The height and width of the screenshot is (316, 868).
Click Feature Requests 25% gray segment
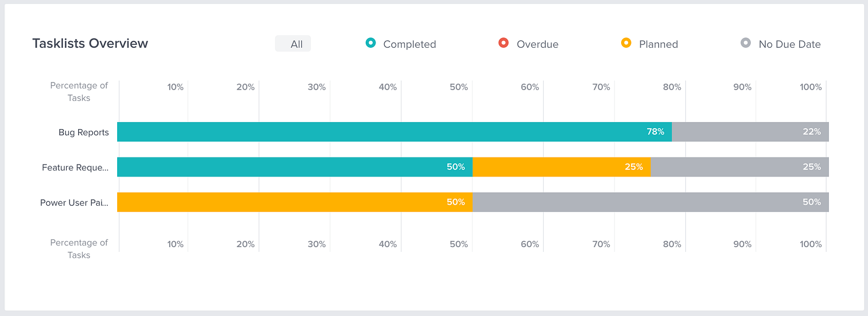[740, 167]
